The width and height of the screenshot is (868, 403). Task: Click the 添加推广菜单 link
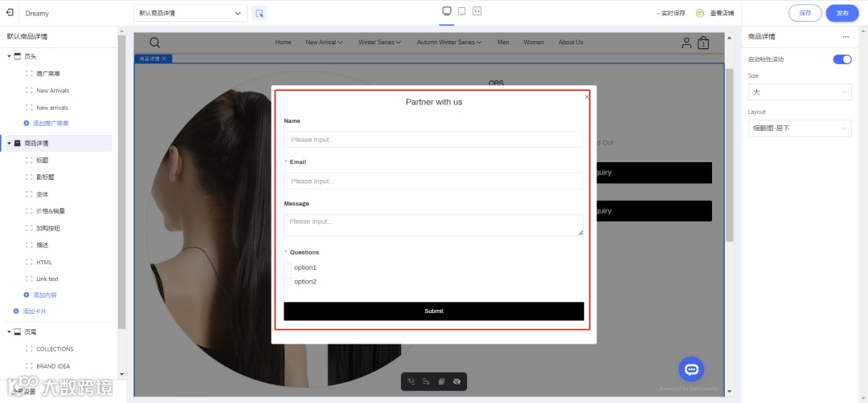(x=51, y=124)
